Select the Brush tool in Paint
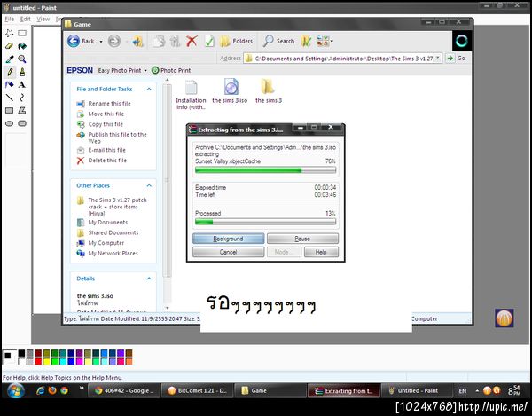532x416 pixels. point(22,72)
